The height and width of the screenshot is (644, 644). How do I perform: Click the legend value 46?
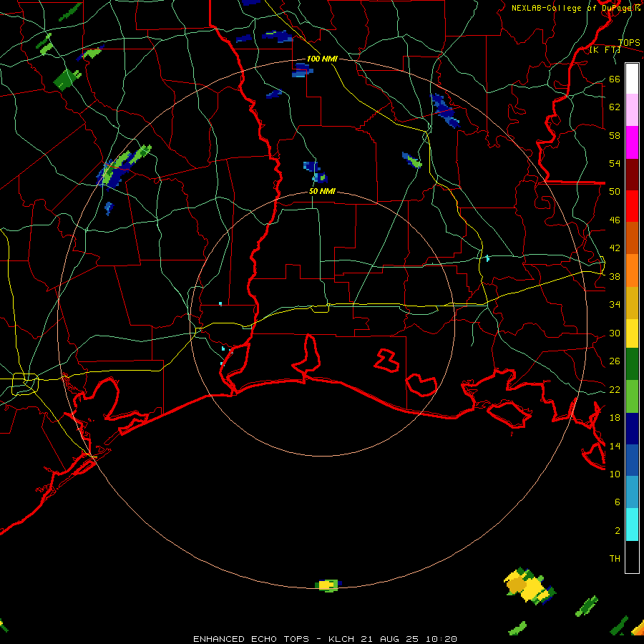pyautogui.click(x=615, y=220)
